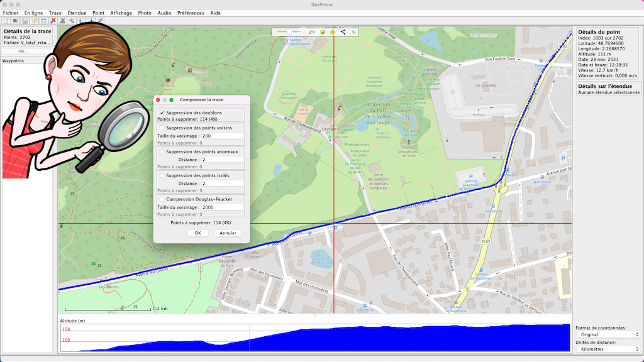
Task: Click the new file toolbar icon
Action: click(x=6, y=21)
